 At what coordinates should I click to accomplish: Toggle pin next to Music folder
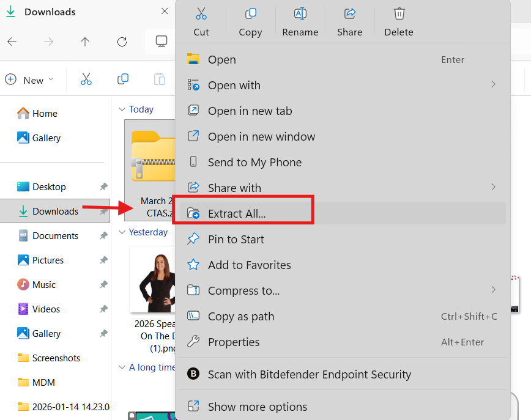click(x=103, y=285)
